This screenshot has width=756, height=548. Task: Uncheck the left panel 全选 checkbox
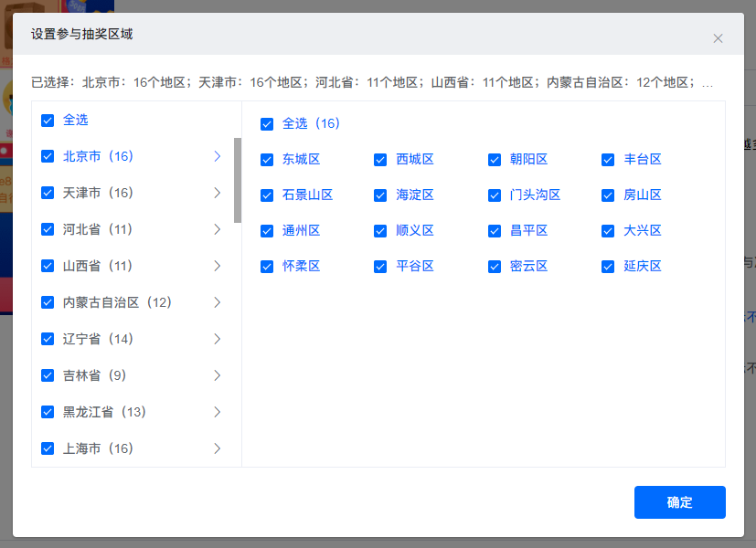point(48,121)
